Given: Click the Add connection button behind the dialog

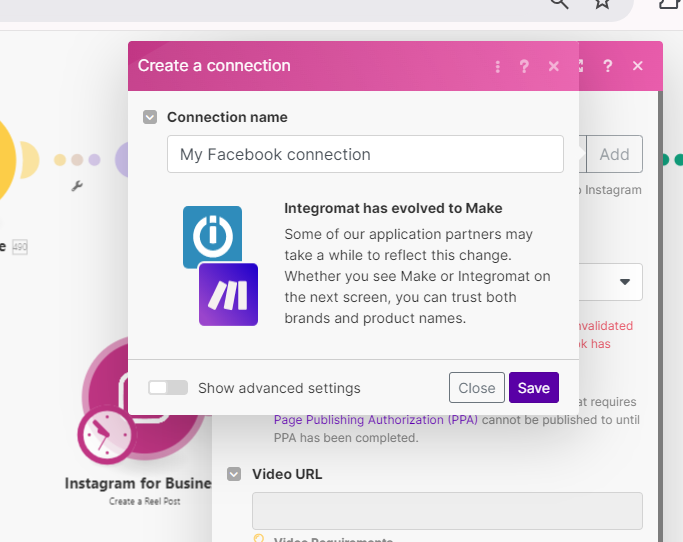Looking at the screenshot, I should [x=614, y=154].
